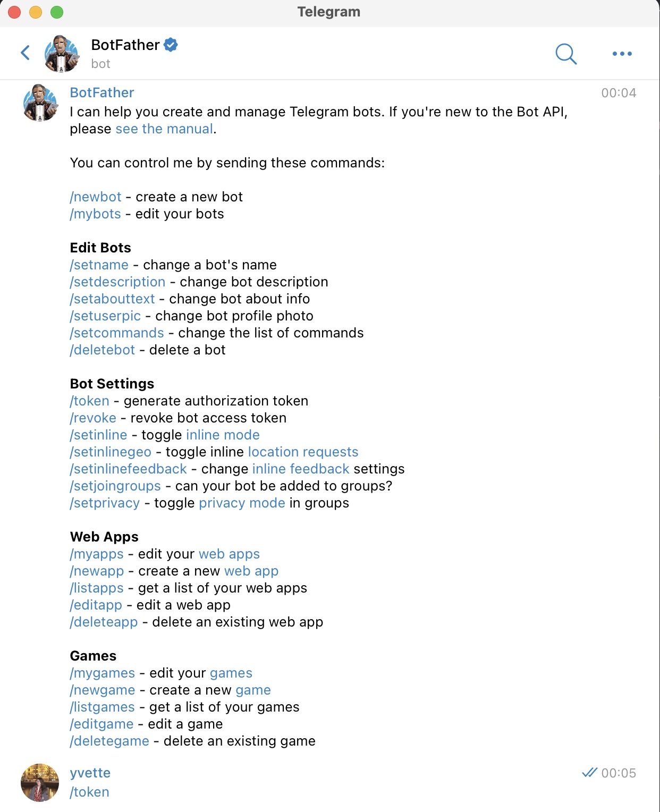The image size is (660, 812).
Task: Click the /myapps command link
Action: (97, 554)
